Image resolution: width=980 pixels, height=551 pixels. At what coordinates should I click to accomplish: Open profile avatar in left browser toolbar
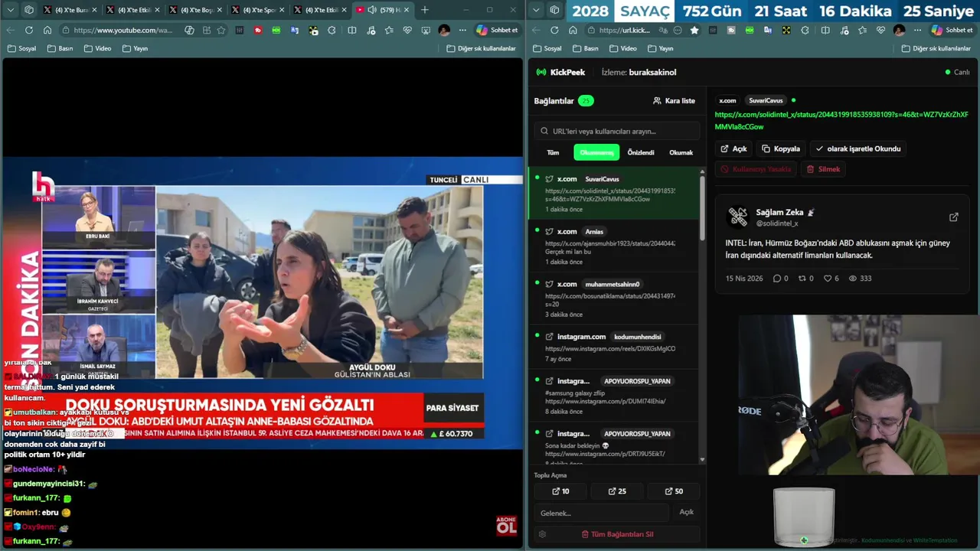[x=444, y=30]
